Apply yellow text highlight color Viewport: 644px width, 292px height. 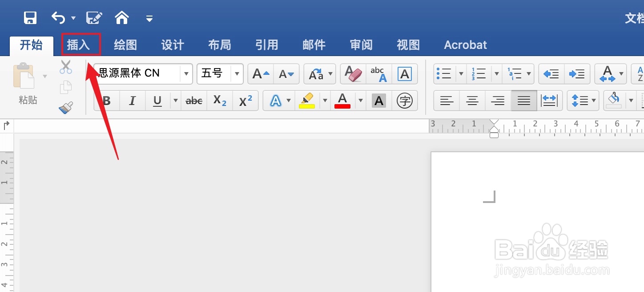307,101
